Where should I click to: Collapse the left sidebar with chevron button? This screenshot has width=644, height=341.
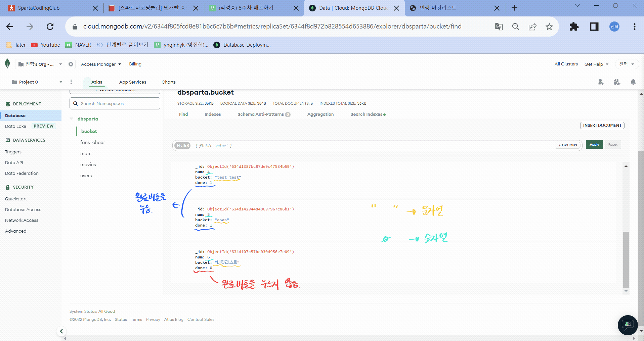(x=61, y=331)
